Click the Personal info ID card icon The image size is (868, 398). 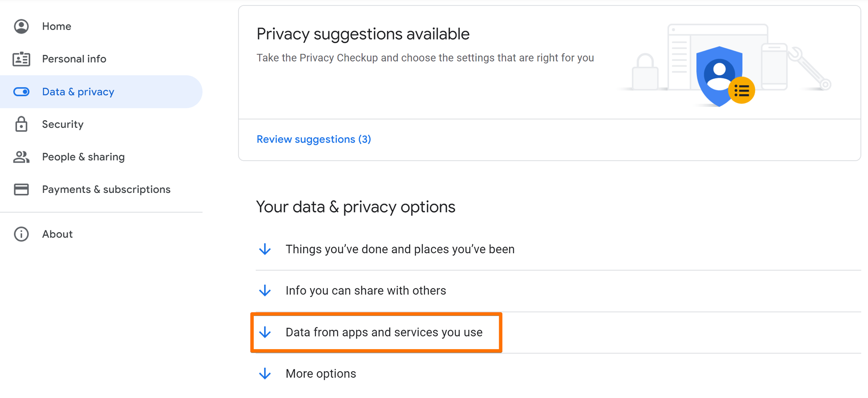(x=21, y=59)
